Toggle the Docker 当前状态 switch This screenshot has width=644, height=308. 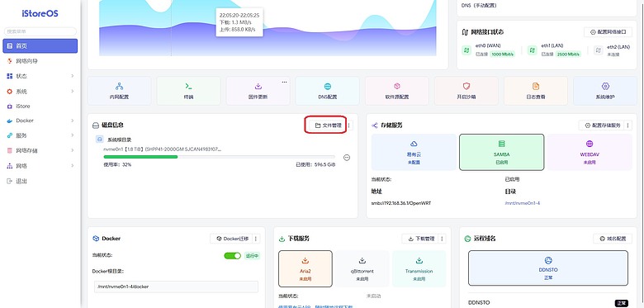[x=233, y=256]
